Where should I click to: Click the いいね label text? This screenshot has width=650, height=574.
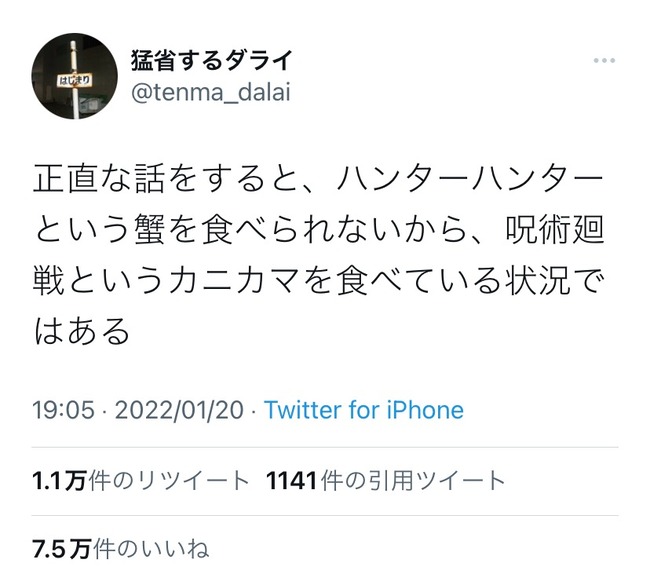[175, 549]
